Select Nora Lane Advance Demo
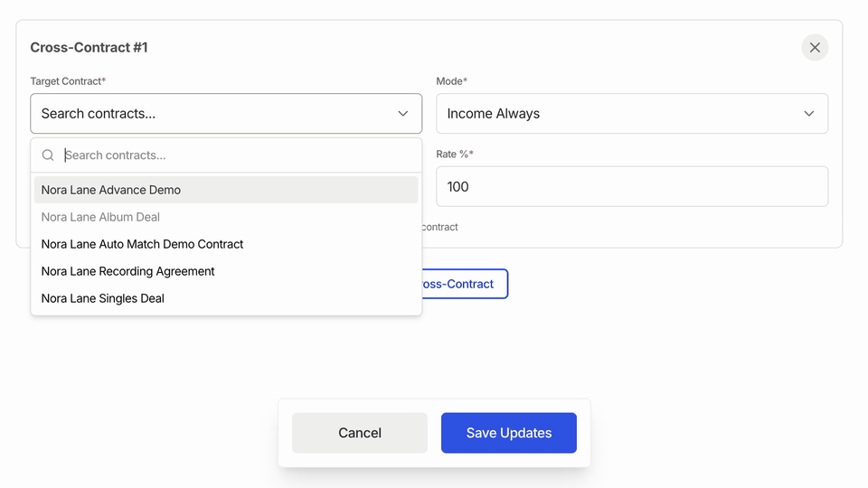 click(226, 190)
